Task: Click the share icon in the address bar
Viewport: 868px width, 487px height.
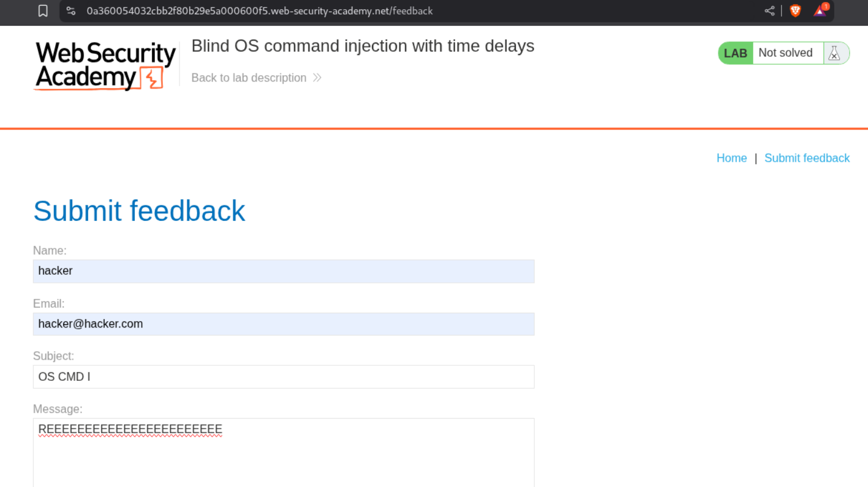Action: click(769, 11)
